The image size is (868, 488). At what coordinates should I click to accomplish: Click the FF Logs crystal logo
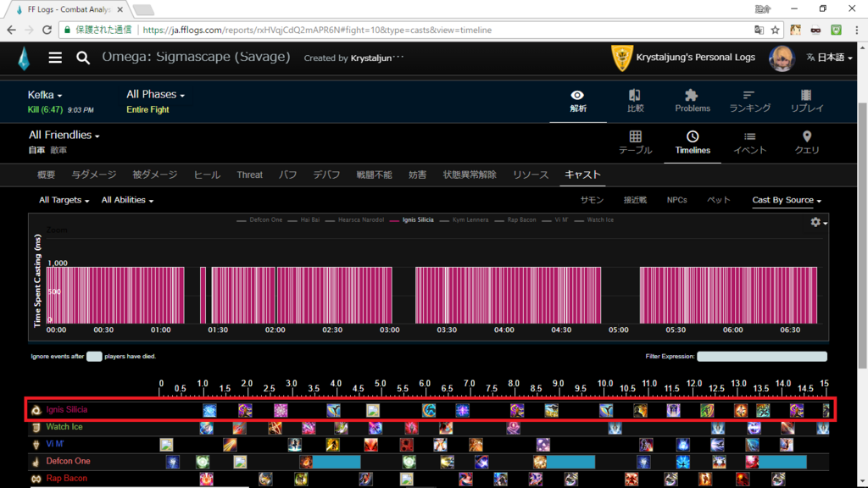click(x=23, y=58)
